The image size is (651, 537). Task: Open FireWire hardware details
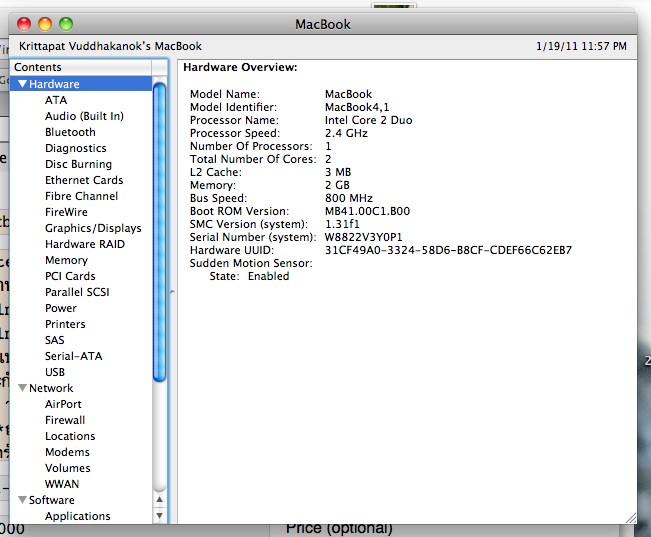point(66,212)
